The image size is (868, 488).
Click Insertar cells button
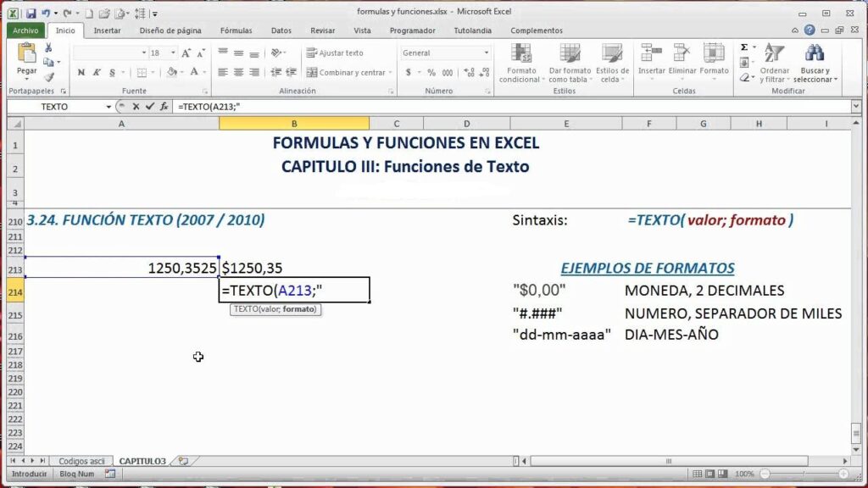tap(652, 63)
